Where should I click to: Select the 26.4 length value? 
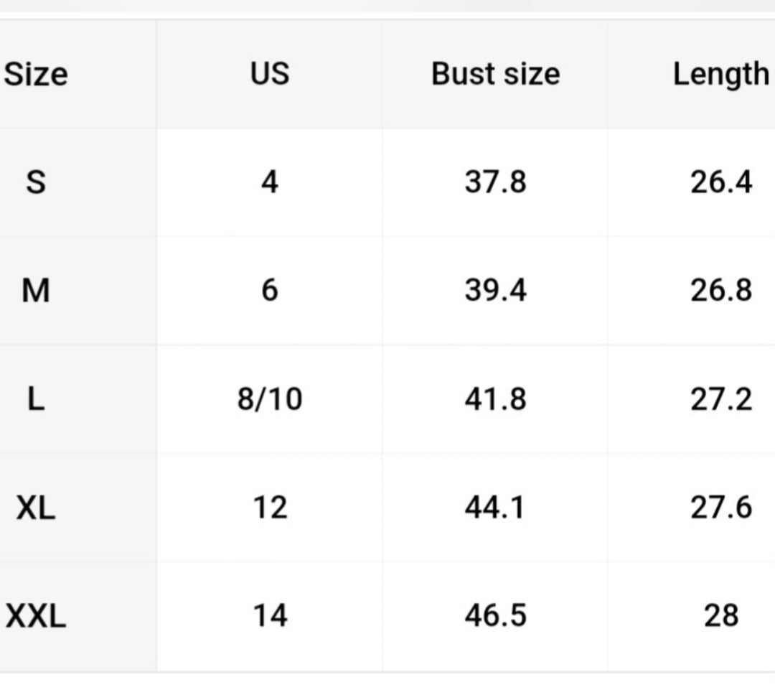pos(721,182)
